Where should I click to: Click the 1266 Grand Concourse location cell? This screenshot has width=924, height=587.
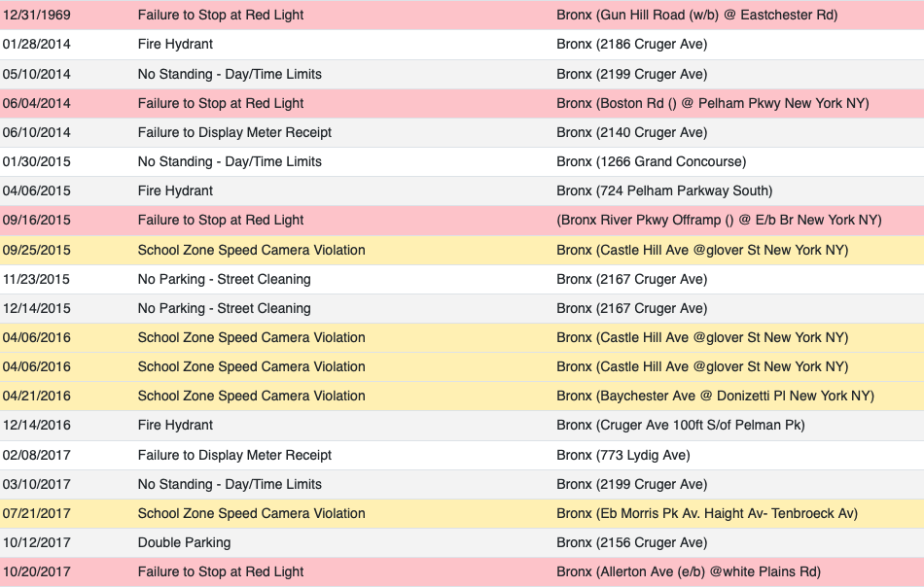pos(651,161)
